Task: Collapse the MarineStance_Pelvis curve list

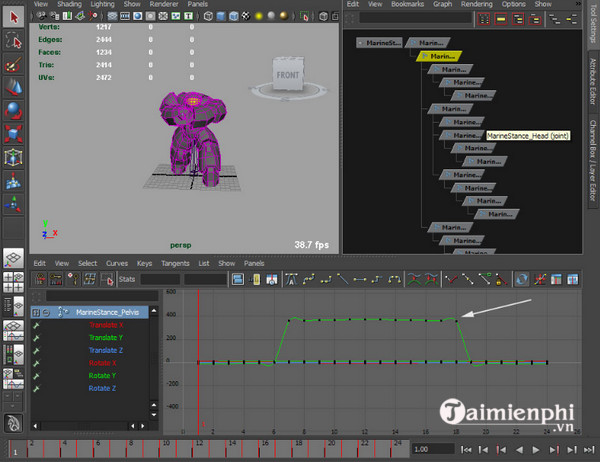Action: [x=46, y=312]
